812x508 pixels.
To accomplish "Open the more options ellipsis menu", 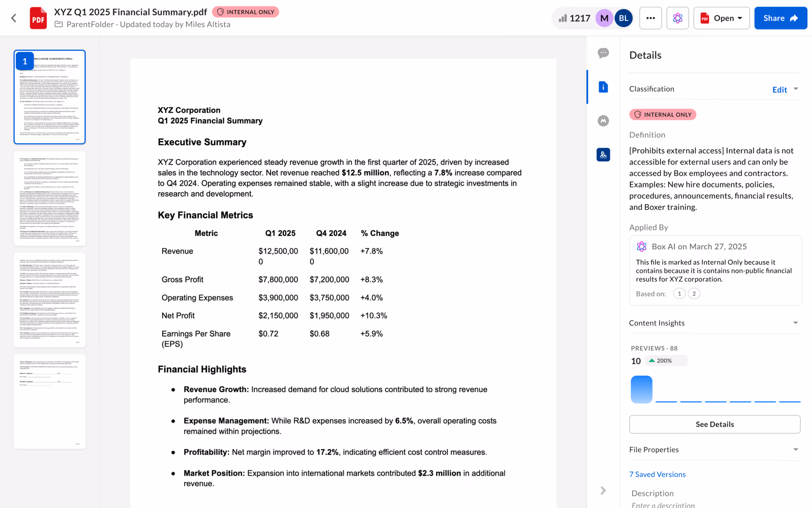I will point(650,18).
